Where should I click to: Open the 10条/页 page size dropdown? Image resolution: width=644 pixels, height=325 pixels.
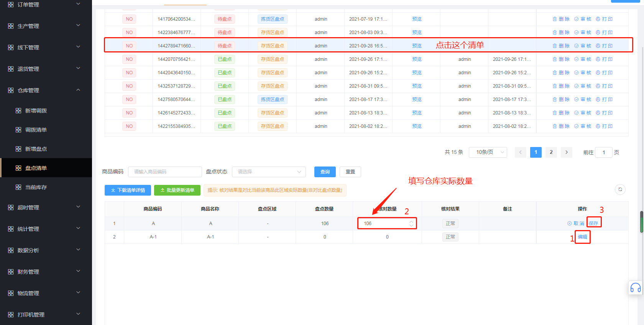pyautogui.click(x=488, y=152)
